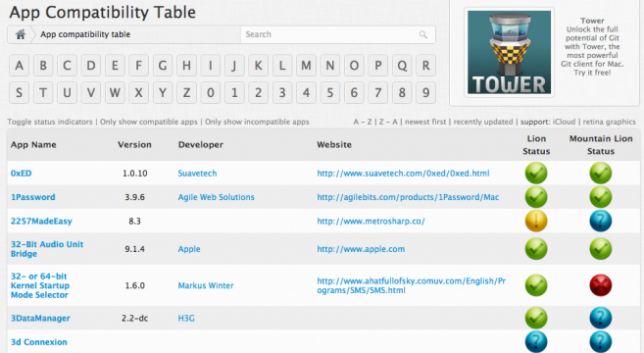Filter apps by letter Z

(x=186, y=93)
